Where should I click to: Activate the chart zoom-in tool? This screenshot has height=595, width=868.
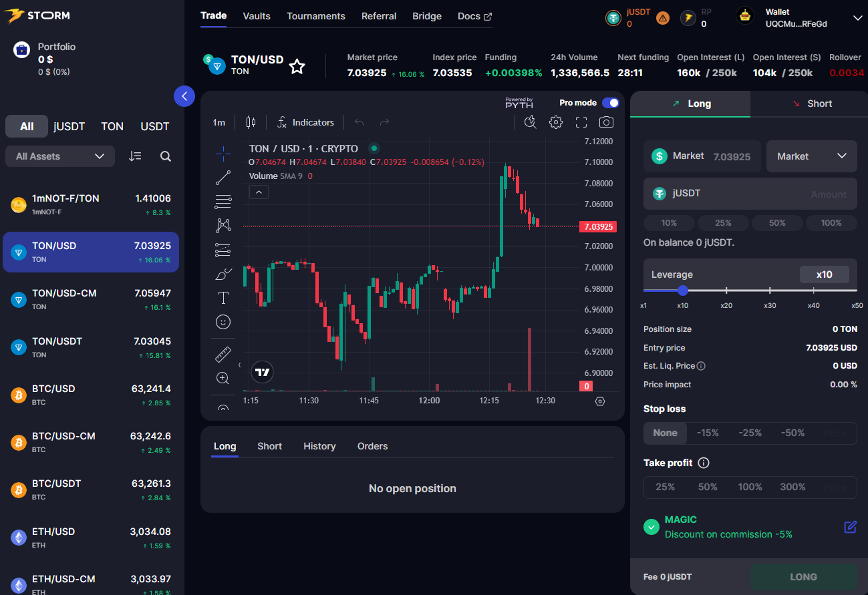223,378
